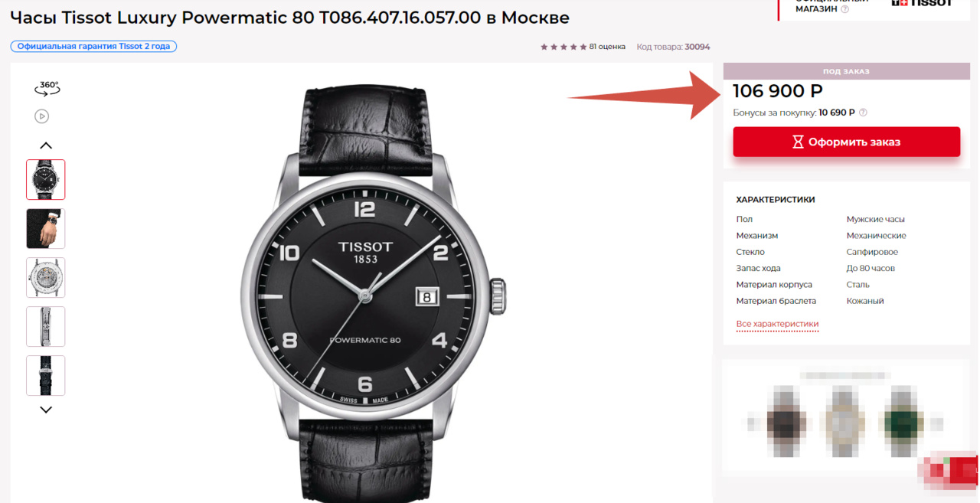Open the bonus info question-mark icon
Image resolution: width=980 pixels, height=503 pixels.
click(863, 113)
